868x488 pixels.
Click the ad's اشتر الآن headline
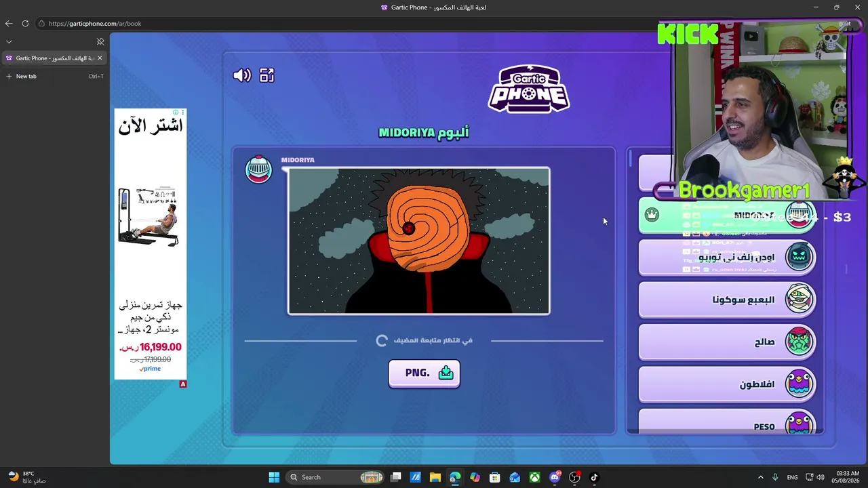pos(151,126)
